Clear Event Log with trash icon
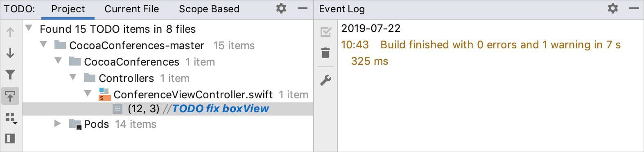This screenshot has height=152, width=644. 325,53
